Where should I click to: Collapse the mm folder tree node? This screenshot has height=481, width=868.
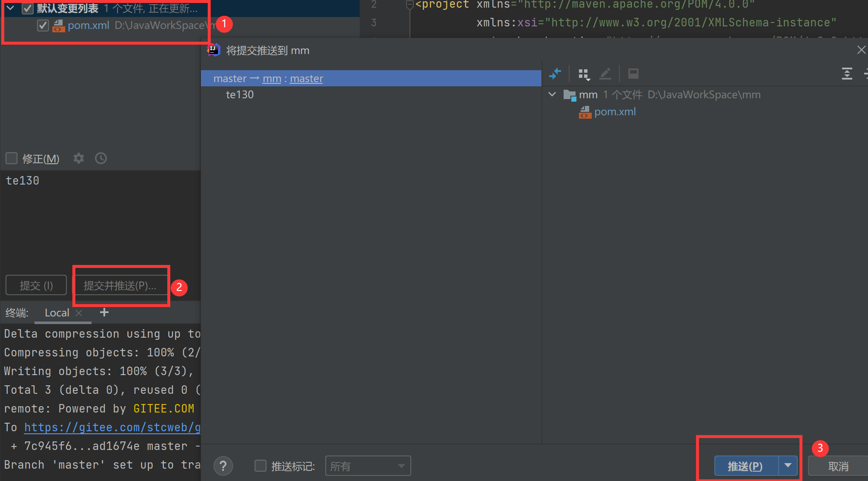[552, 94]
